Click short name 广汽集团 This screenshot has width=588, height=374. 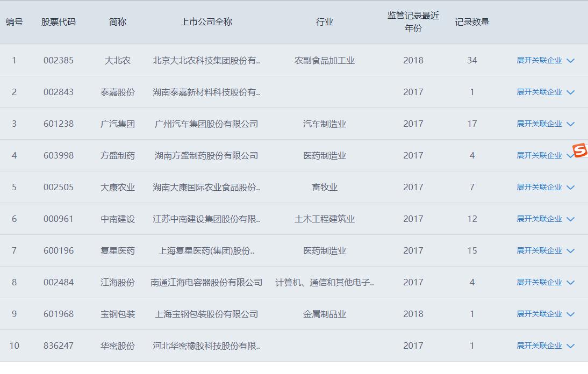click(117, 124)
